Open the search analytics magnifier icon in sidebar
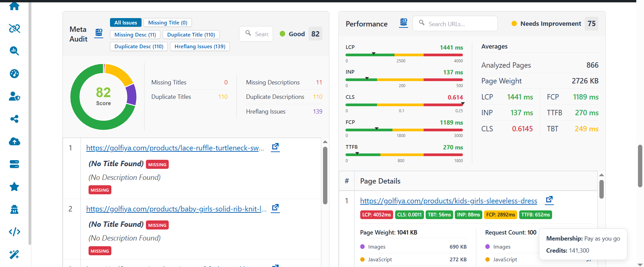644x267 pixels. point(14,51)
